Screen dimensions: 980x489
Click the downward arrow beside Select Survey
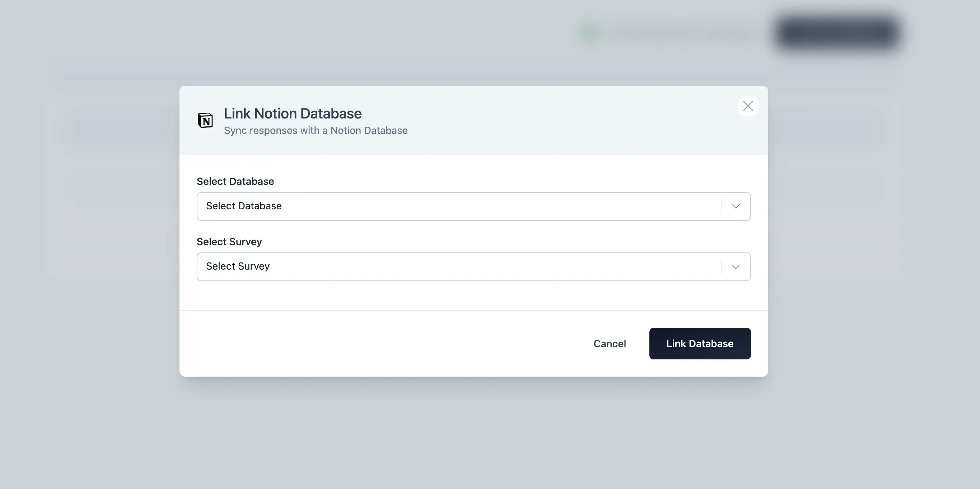pyautogui.click(x=735, y=266)
